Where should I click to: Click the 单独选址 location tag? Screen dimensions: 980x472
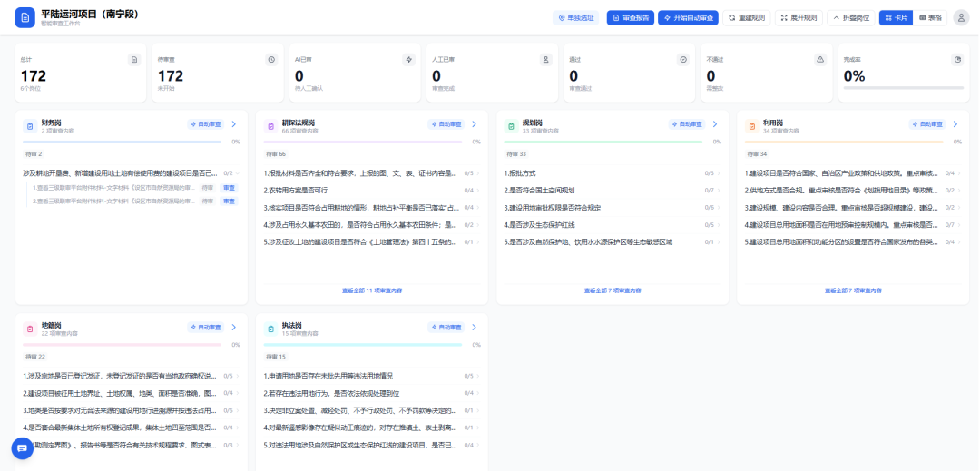[575, 17]
